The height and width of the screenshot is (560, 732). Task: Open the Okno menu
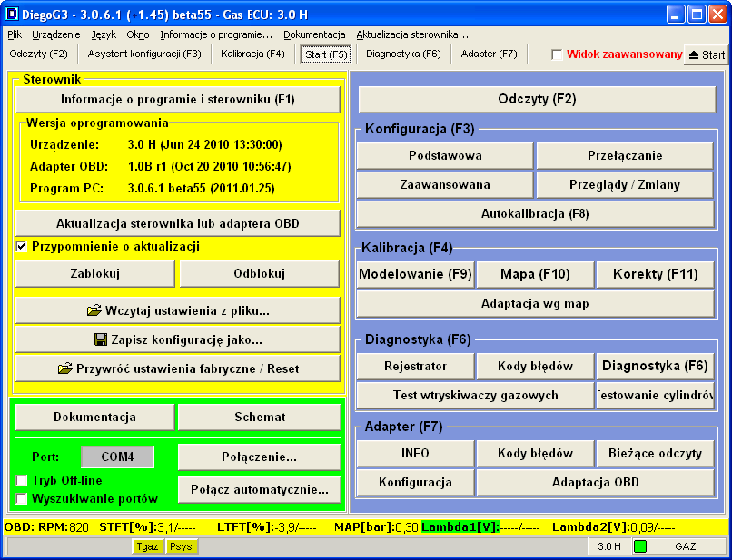point(138,34)
